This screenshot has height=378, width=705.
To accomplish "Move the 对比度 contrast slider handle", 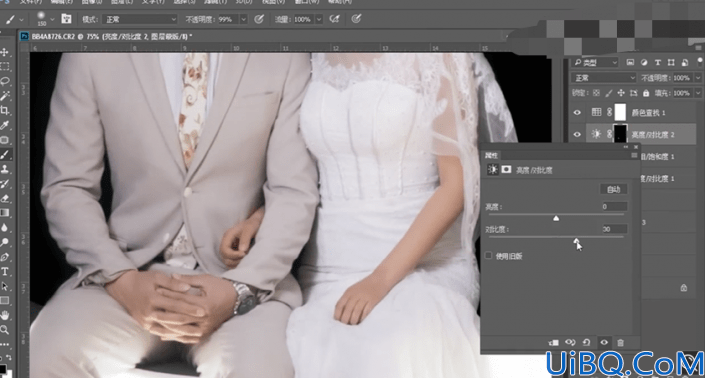I will pyautogui.click(x=576, y=241).
